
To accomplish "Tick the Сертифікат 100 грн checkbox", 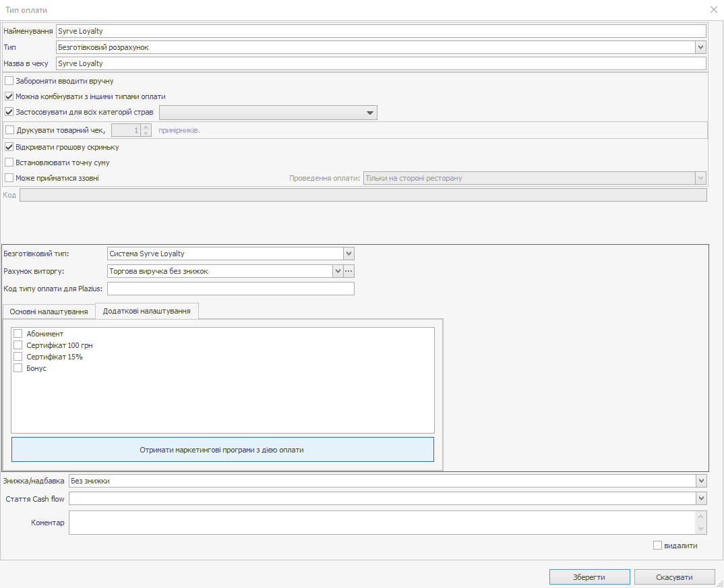I will [18, 345].
